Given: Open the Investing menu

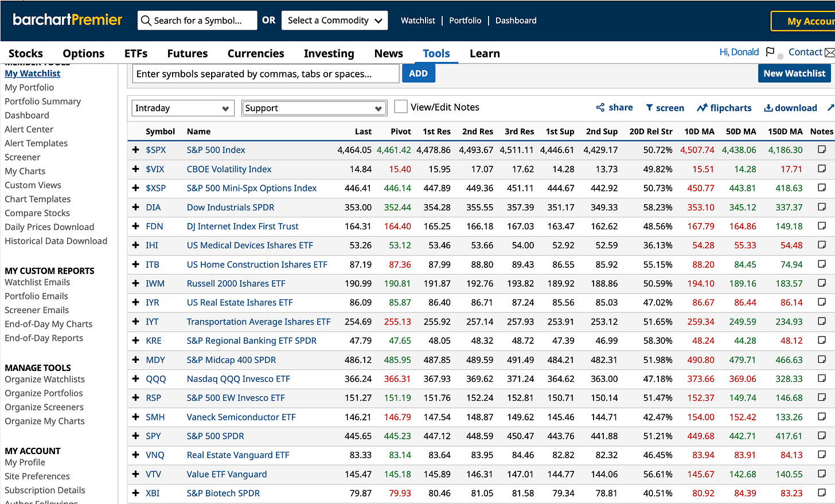Looking at the screenshot, I should point(329,53).
